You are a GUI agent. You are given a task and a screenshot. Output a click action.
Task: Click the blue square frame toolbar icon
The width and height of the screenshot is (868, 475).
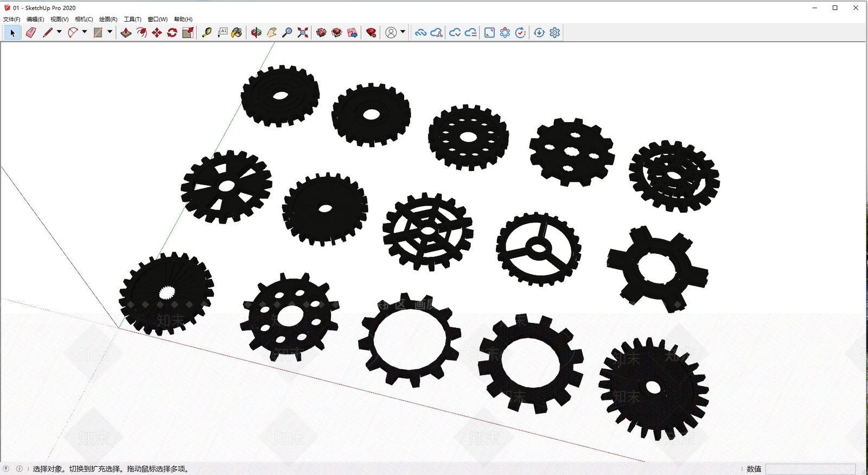point(489,33)
